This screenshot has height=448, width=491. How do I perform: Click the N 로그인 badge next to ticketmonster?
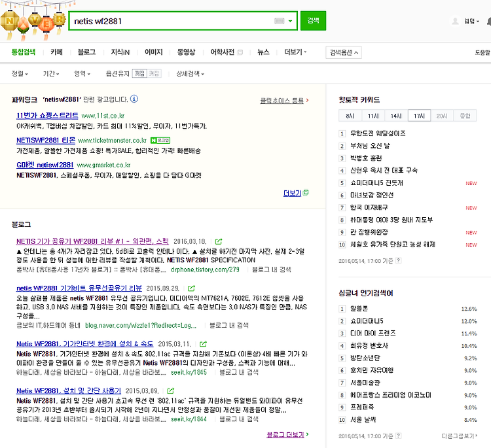[x=160, y=141]
